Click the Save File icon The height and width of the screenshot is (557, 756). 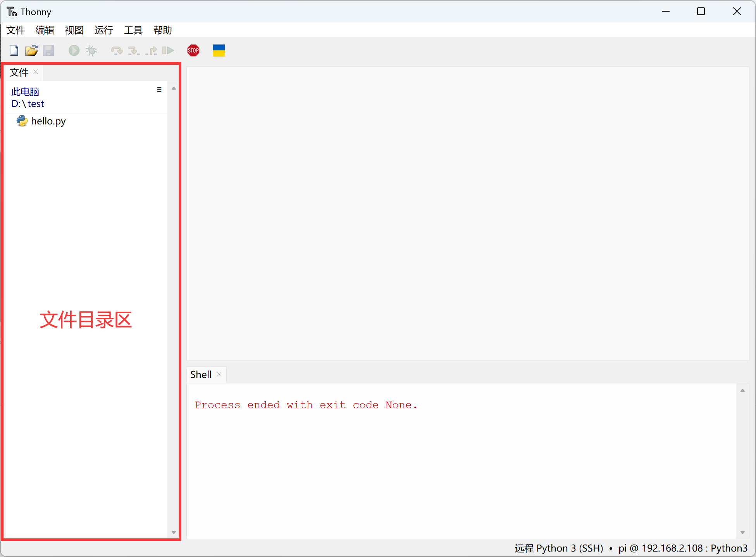49,50
